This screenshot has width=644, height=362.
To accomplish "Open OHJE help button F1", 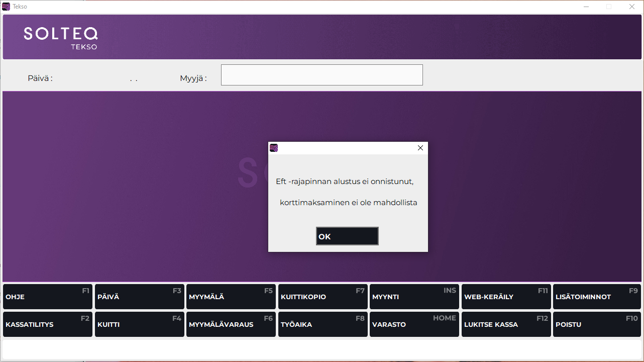I will 48,297.
